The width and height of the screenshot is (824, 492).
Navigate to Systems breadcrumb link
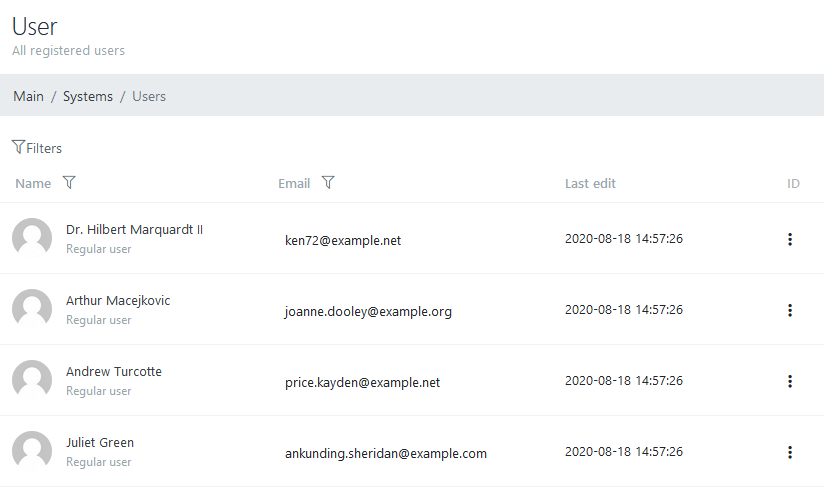pos(88,96)
